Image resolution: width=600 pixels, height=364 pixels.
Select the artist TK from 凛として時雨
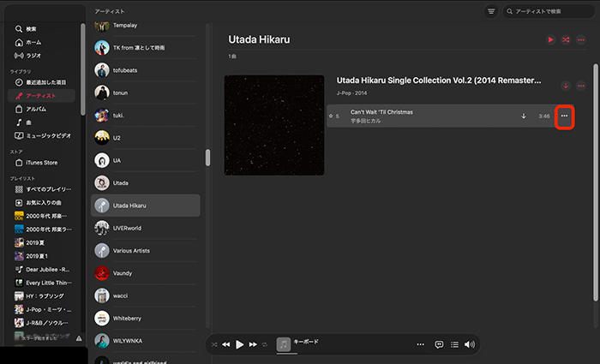tap(146, 48)
